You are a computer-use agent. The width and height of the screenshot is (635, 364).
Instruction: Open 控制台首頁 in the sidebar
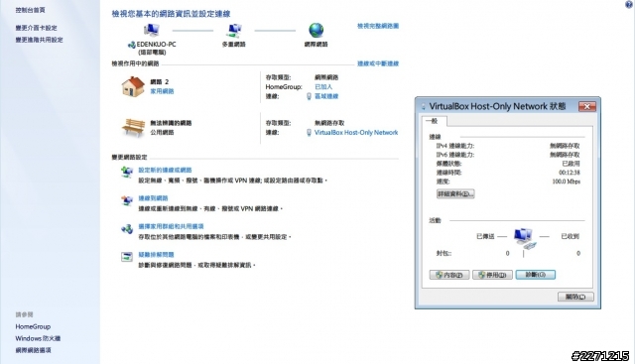click(x=30, y=10)
